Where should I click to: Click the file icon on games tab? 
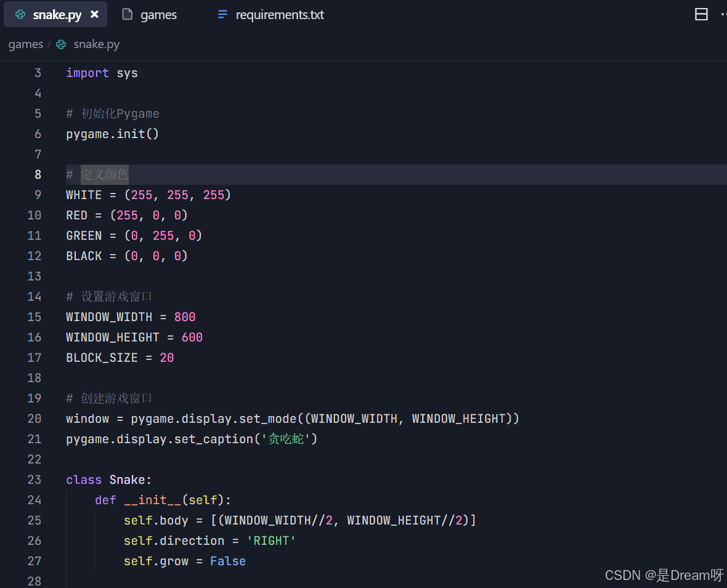point(128,14)
